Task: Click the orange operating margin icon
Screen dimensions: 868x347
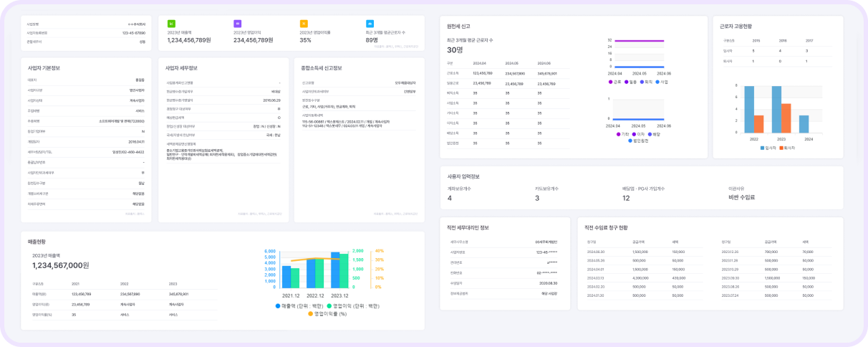Action: coord(303,24)
